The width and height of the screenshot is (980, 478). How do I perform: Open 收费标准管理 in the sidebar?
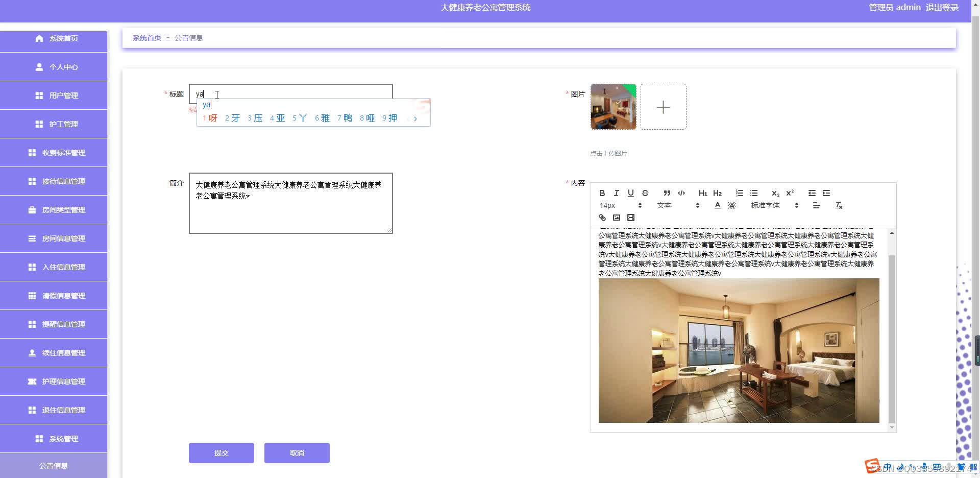(x=54, y=153)
